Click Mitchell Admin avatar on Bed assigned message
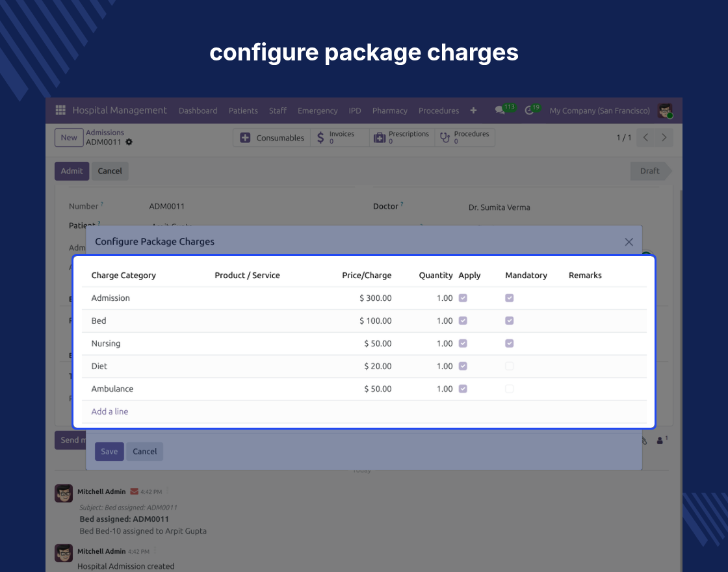 64,493
